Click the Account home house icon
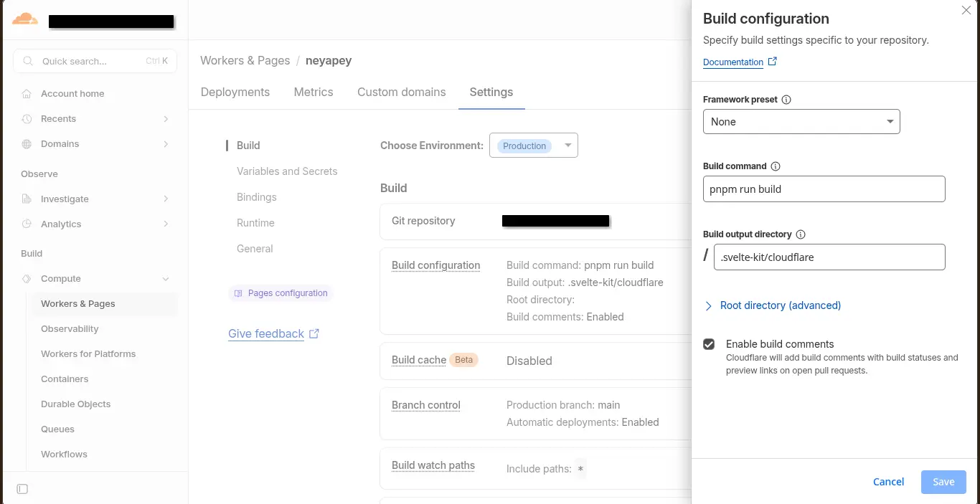 click(27, 94)
